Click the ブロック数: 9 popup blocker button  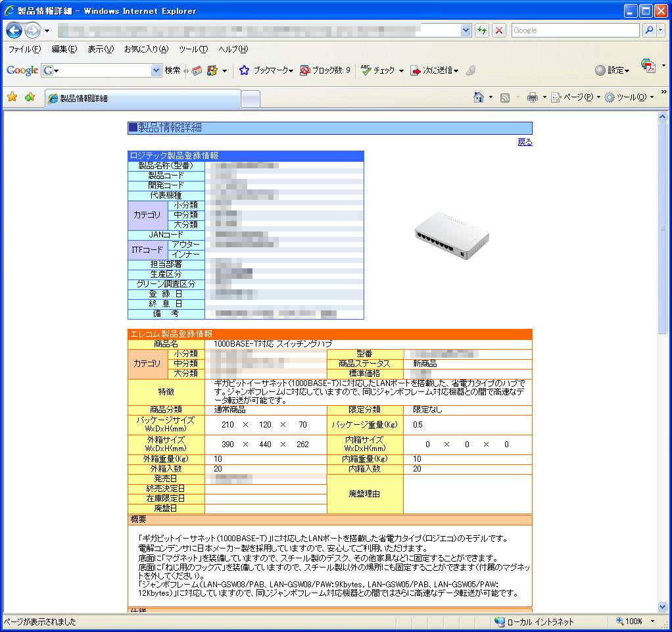[x=325, y=70]
